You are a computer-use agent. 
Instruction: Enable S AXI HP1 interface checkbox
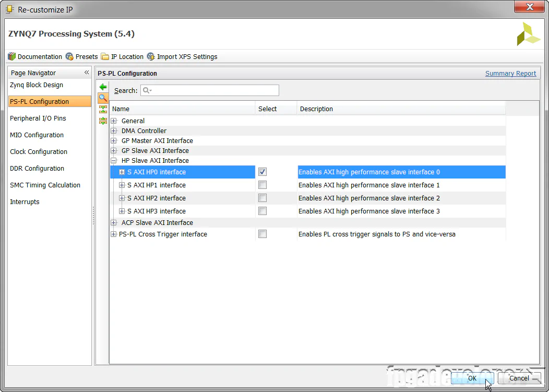(262, 185)
